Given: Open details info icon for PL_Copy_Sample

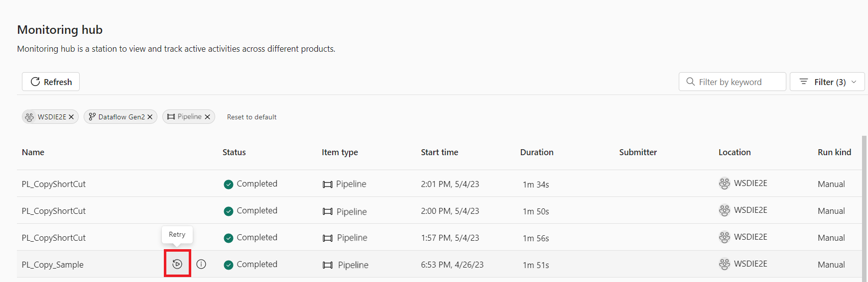Looking at the screenshot, I should [x=201, y=264].
